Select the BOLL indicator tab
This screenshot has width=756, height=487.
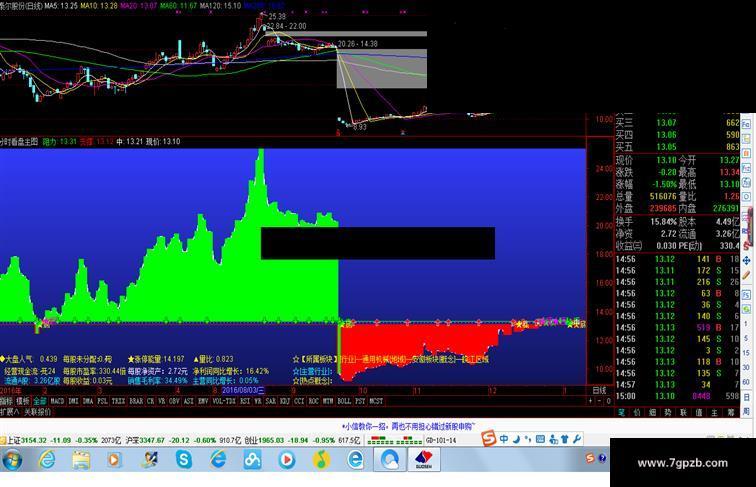coord(344,401)
